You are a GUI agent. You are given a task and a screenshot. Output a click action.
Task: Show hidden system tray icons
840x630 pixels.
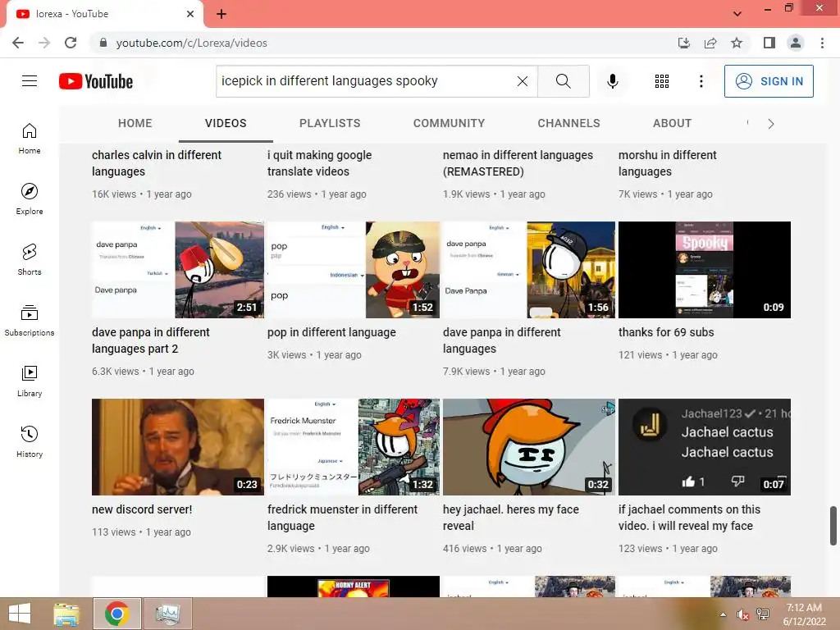point(724,614)
